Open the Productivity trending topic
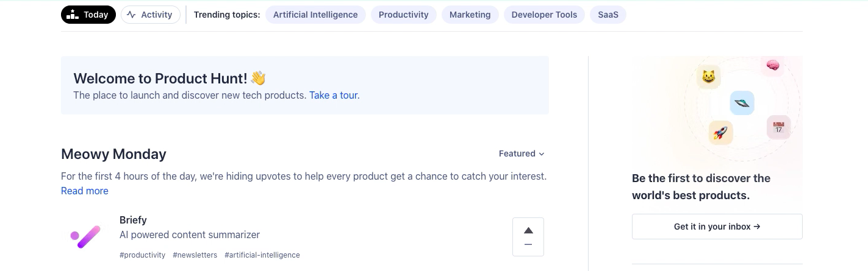 (x=403, y=15)
